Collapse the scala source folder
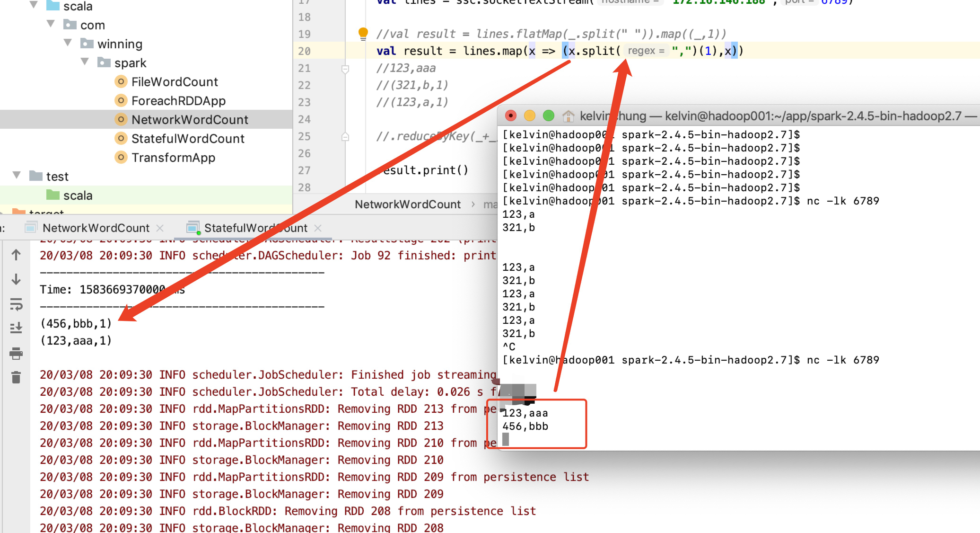Image resolution: width=980 pixels, height=533 pixels. coord(34,5)
